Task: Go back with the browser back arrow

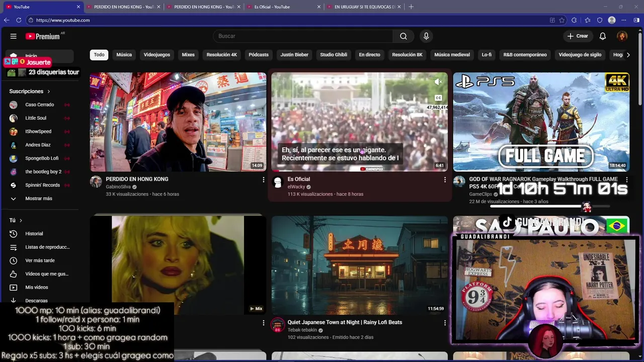Action: coord(7,20)
